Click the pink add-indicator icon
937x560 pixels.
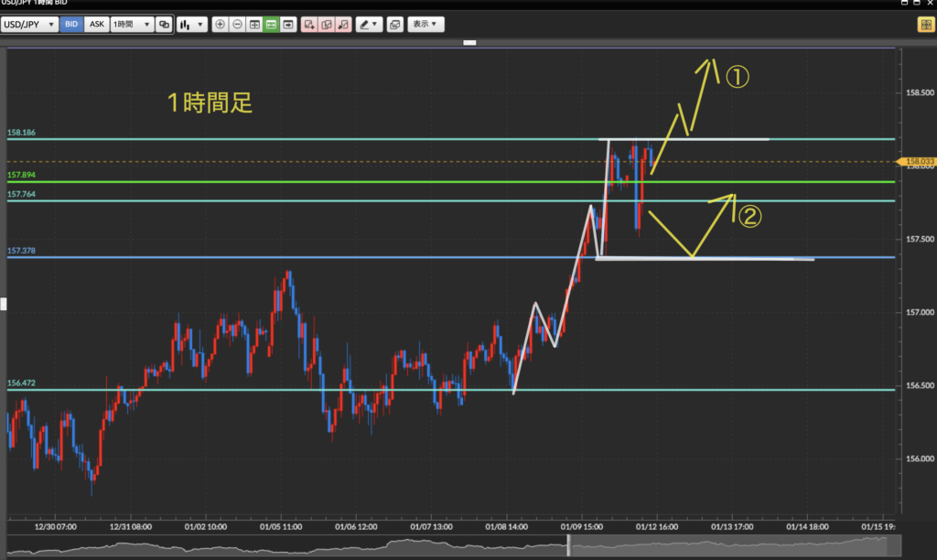point(309,25)
